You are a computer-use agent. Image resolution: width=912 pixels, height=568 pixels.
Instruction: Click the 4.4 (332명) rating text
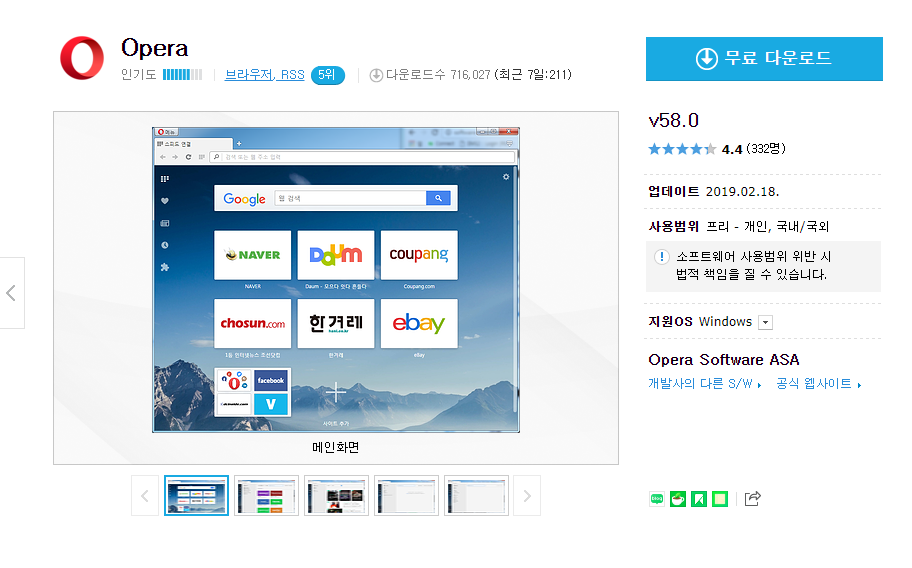pyautogui.click(x=754, y=149)
